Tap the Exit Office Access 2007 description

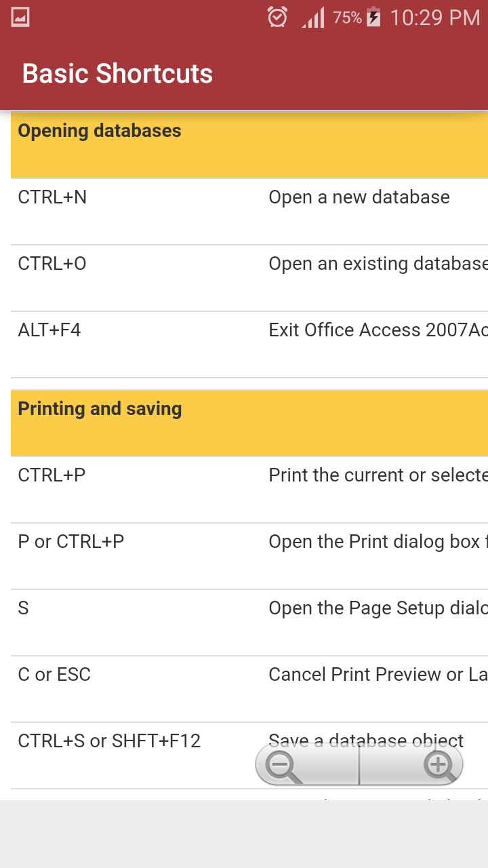[378, 330]
